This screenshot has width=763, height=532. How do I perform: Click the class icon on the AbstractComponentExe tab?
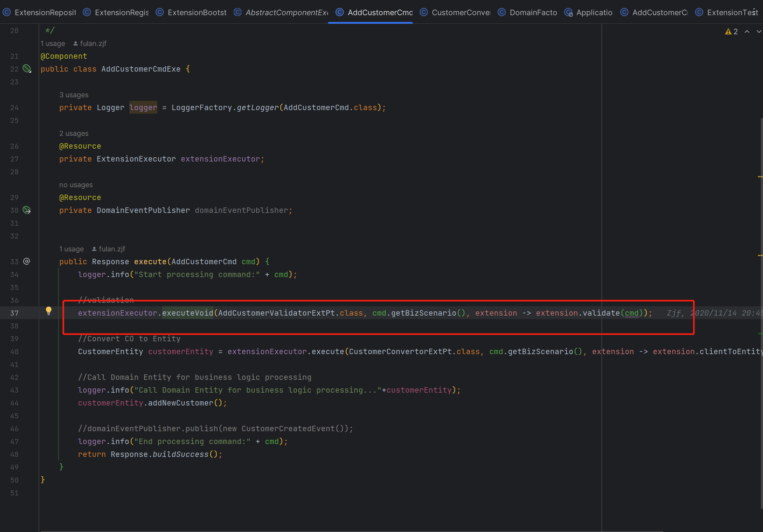(238, 12)
